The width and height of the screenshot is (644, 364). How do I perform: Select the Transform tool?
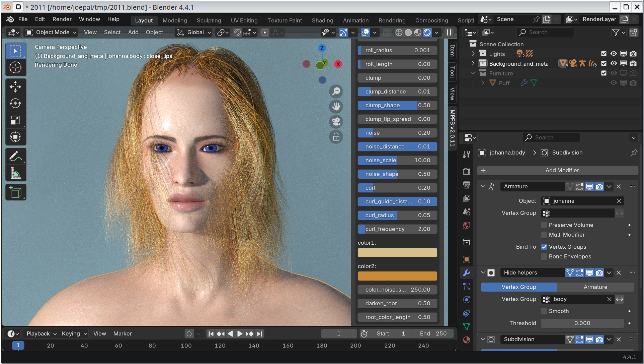point(15,137)
